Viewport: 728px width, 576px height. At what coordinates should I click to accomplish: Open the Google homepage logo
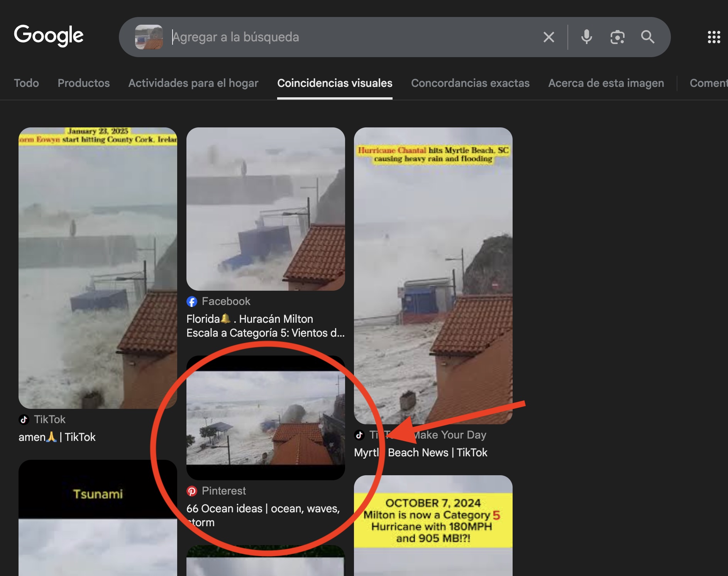click(x=49, y=36)
